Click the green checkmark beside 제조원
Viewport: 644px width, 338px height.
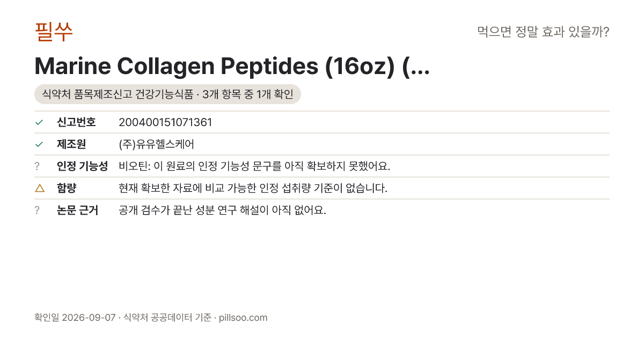tap(39, 144)
